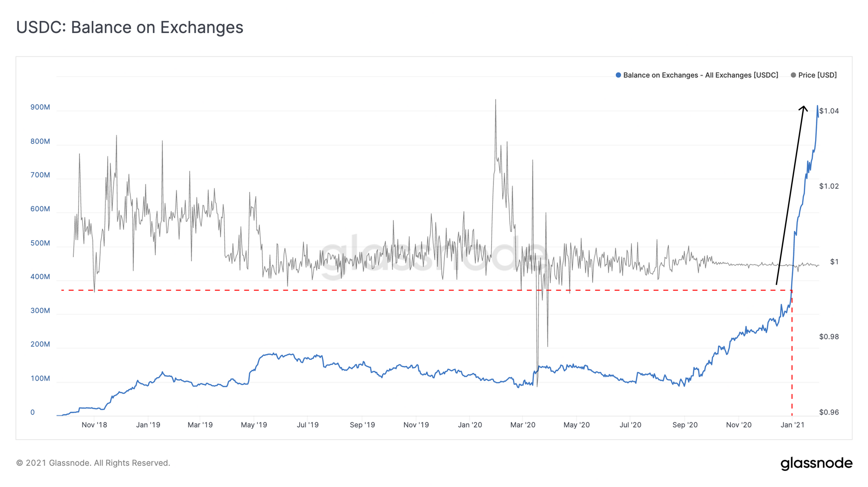
Task: Click the Mar '20 x-axis label
Action: click(523, 425)
